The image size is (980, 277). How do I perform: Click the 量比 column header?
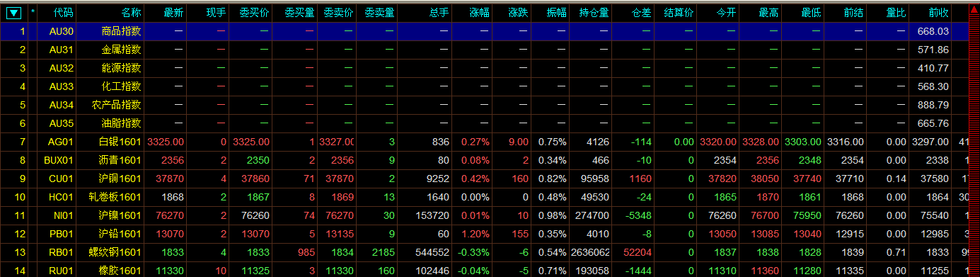[x=896, y=13]
